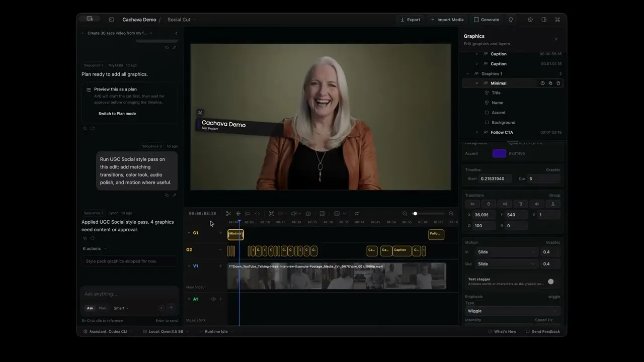The width and height of the screenshot is (644, 362).
Task: Select the Plan mode option in chat
Action: [102, 308]
